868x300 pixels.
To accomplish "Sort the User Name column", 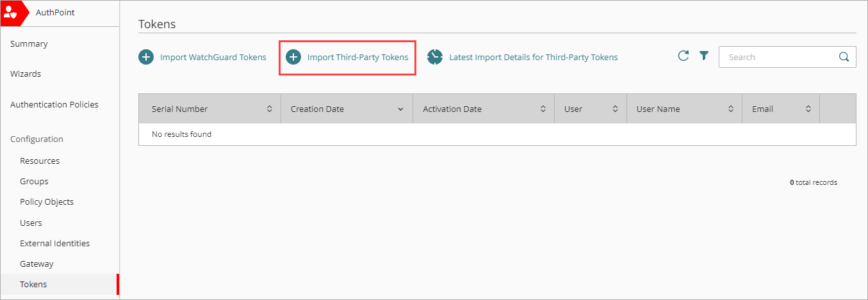I will [731, 109].
